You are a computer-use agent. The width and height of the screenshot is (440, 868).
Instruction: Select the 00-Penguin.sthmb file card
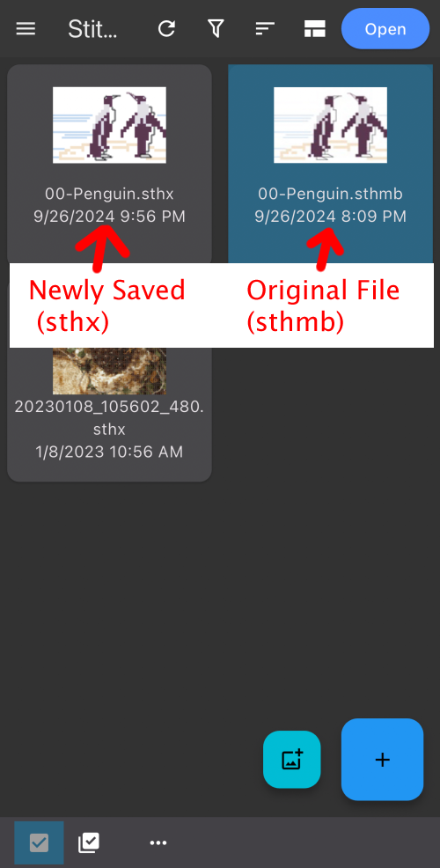click(330, 165)
